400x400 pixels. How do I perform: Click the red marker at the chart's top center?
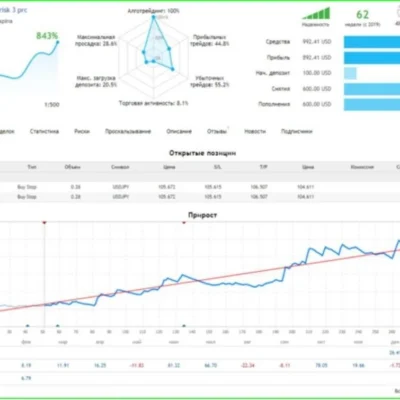[x=184, y=222]
